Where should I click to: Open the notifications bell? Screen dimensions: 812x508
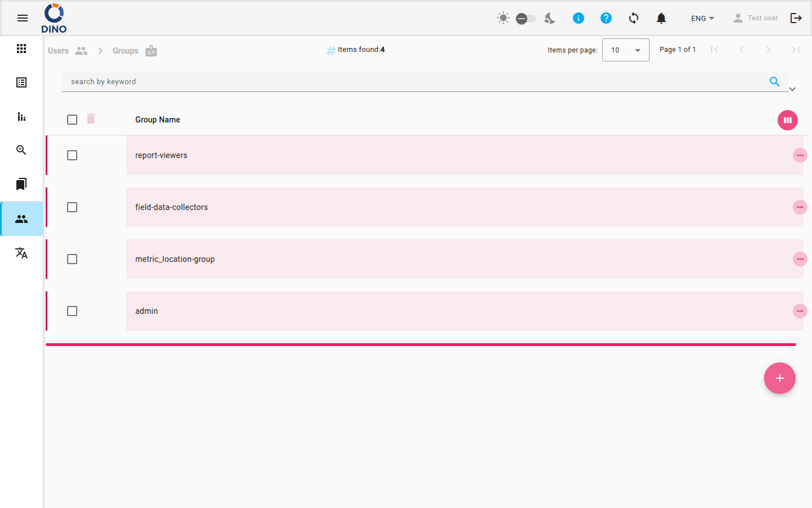point(661,18)
